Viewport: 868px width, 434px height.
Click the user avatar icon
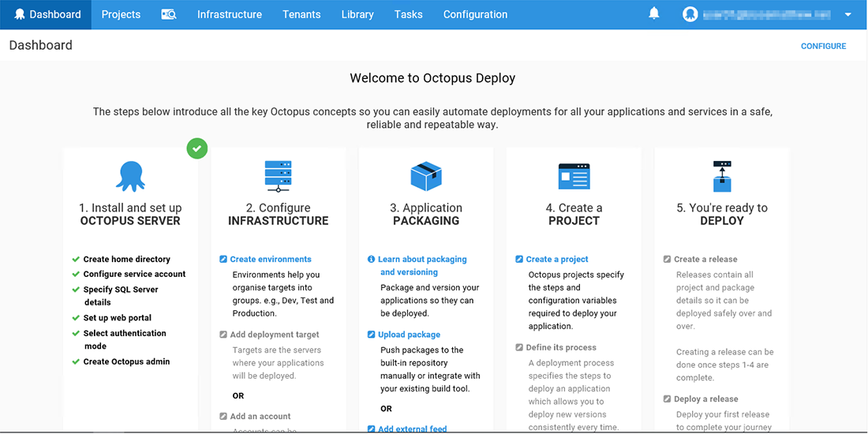tap(690, 14)
